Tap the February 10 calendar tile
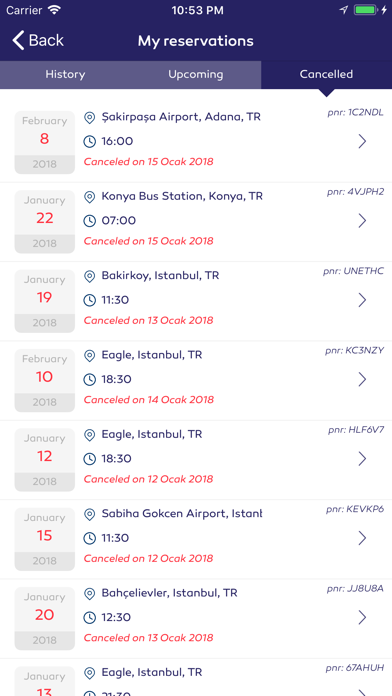392x696 pixels. coord(44,380)
